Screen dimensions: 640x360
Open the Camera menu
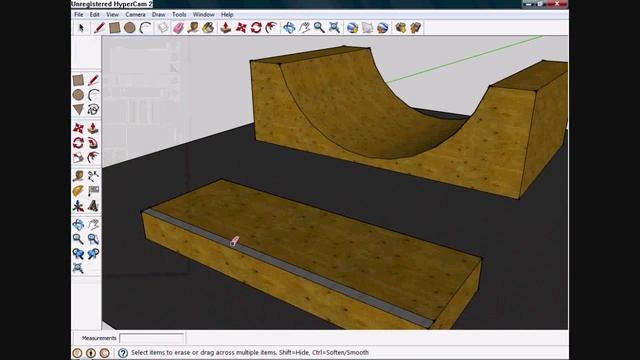pos(135,14)
